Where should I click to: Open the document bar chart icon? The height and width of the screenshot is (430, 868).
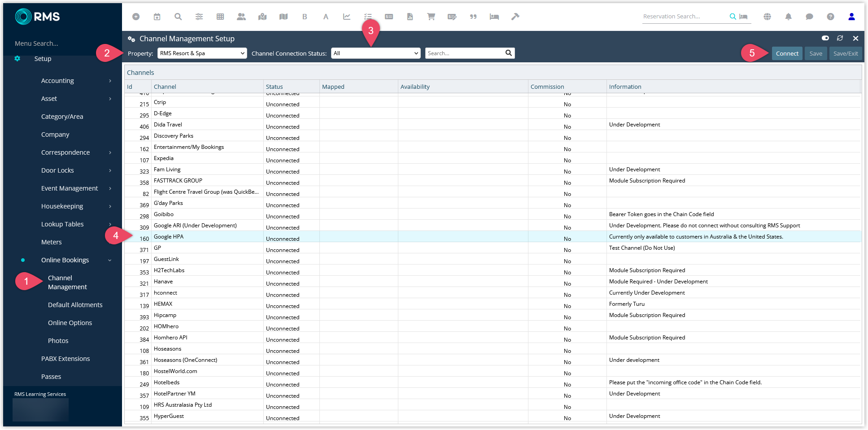click(410, 17)
